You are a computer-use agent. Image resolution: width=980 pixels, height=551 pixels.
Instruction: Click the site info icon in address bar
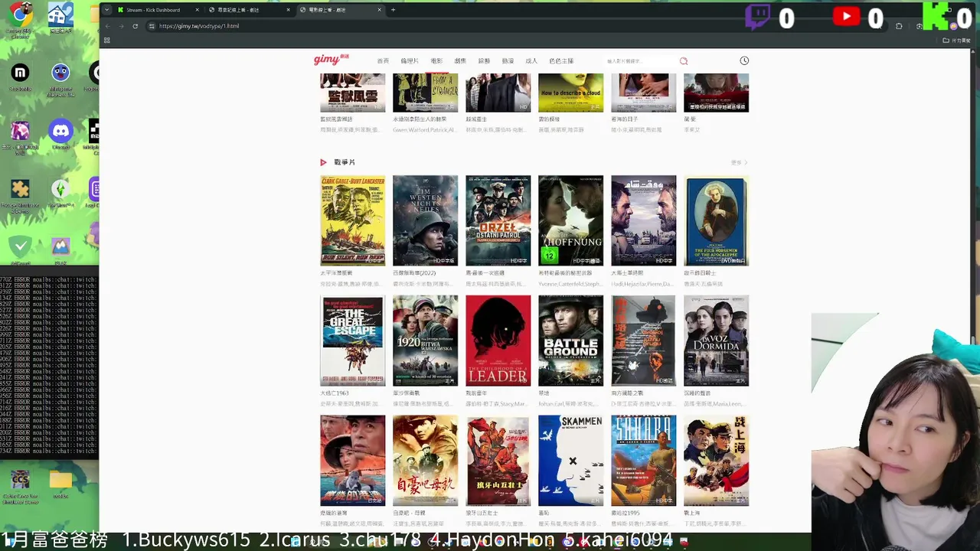[x=152, y=26]
